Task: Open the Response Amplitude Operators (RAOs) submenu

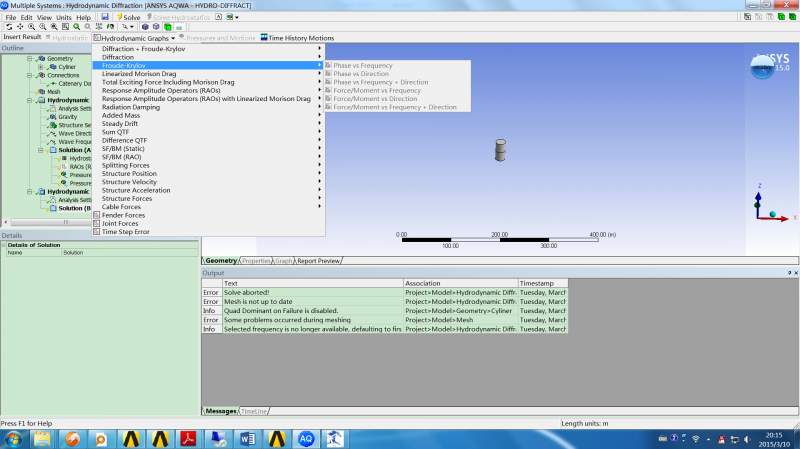Action: coord(208,90)
